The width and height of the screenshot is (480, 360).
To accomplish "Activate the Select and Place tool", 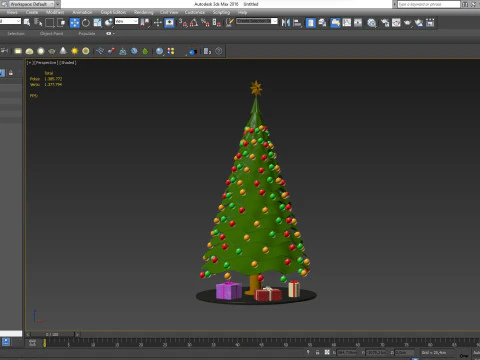I will point(109,22).
